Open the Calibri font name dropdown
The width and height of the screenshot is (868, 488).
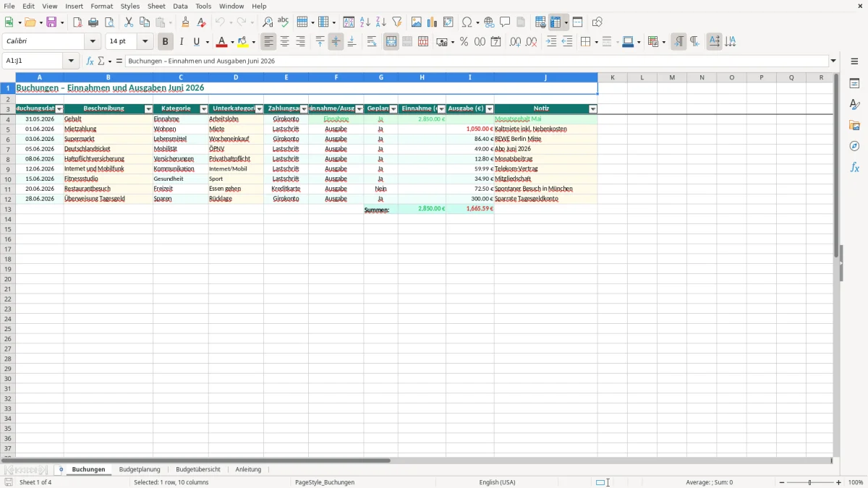[93, 42]
